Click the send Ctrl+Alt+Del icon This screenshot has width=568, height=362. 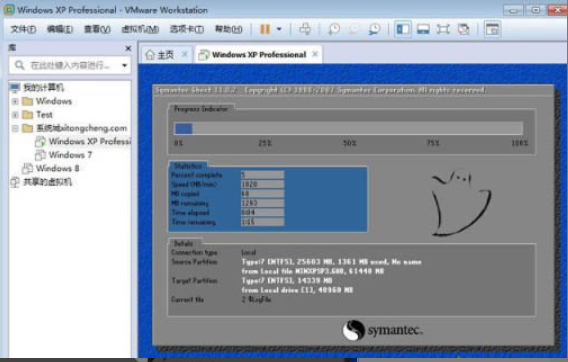[305, 29]
